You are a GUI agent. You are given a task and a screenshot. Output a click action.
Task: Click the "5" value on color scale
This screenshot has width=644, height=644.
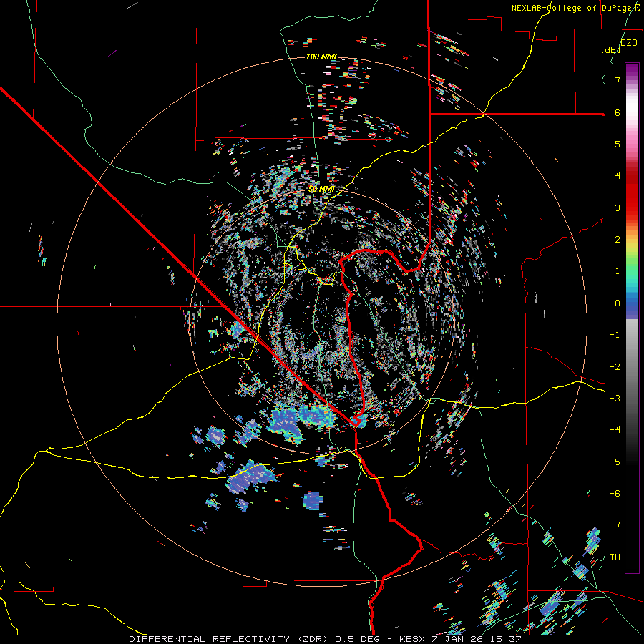618,144
